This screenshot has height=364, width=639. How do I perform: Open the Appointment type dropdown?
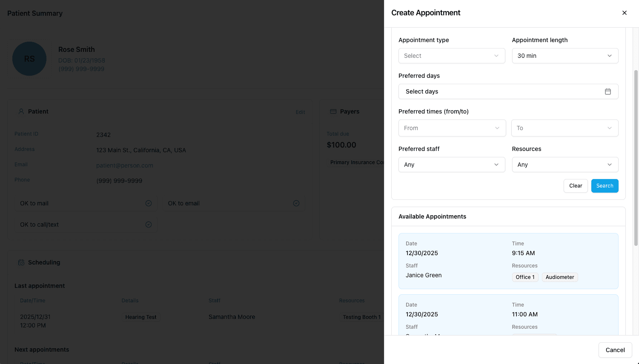451,56
